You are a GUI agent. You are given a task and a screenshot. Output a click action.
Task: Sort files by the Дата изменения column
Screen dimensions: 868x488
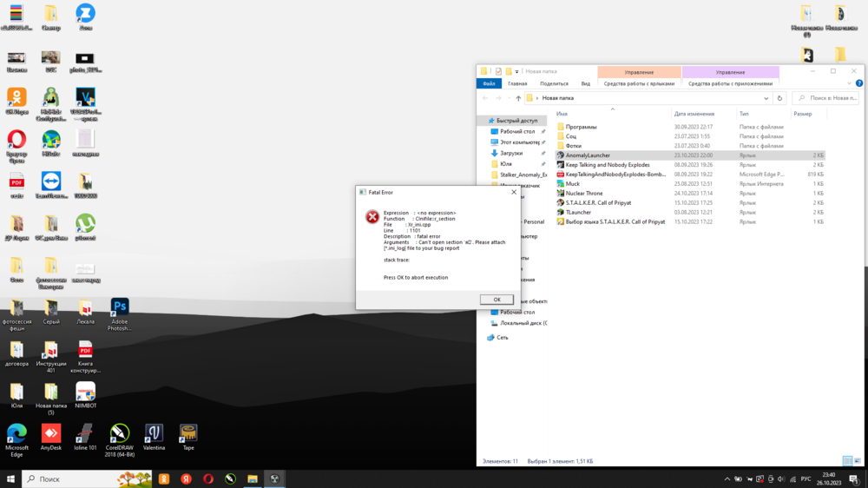tap(694, 114)
